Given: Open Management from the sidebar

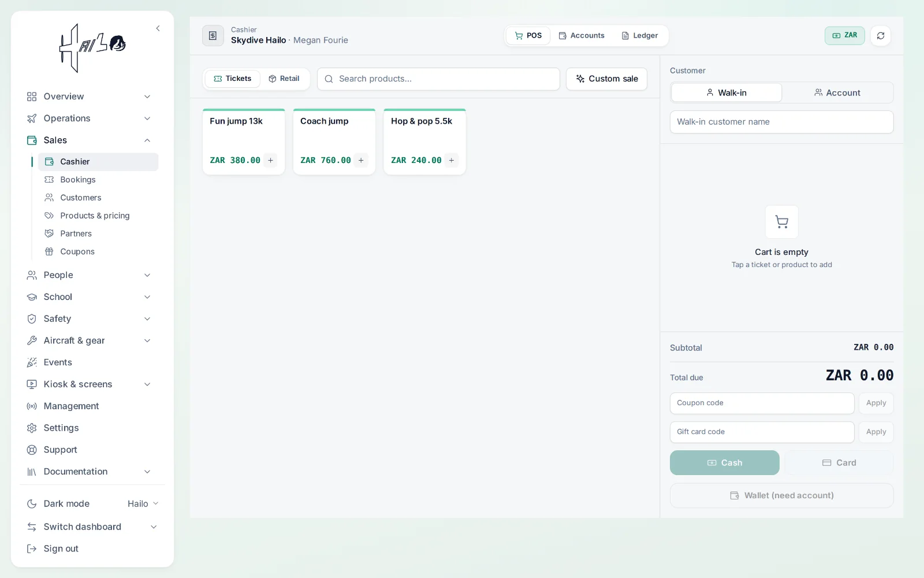Looking at the screenshot, I should 90,406.
